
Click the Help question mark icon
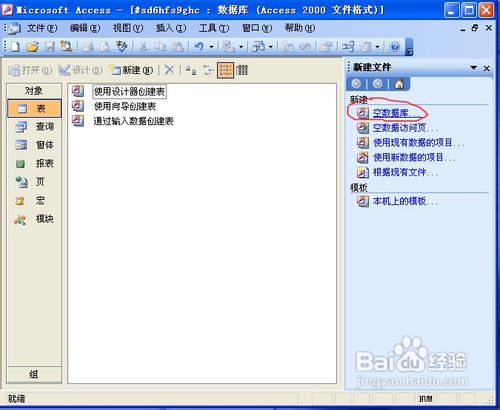395,47
